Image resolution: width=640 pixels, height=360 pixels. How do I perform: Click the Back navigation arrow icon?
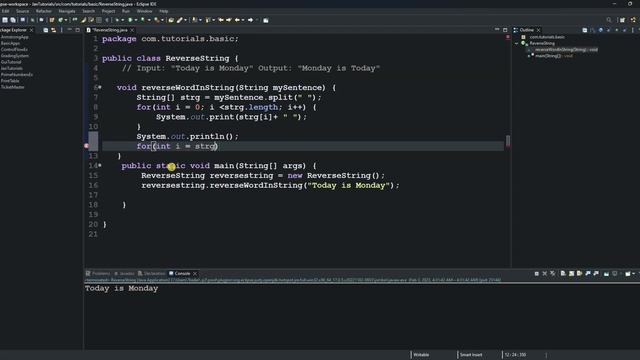(237, 20)
